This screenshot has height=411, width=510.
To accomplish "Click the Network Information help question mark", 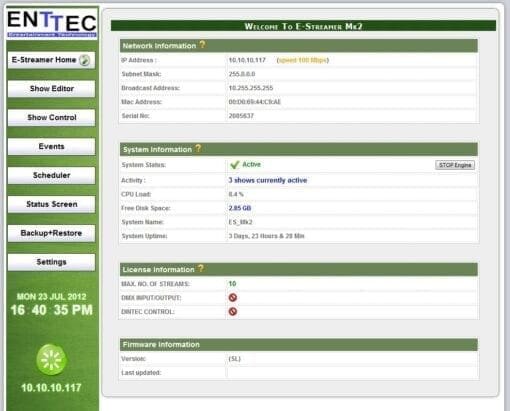I will pyautogui.click(x=202, y=44).
